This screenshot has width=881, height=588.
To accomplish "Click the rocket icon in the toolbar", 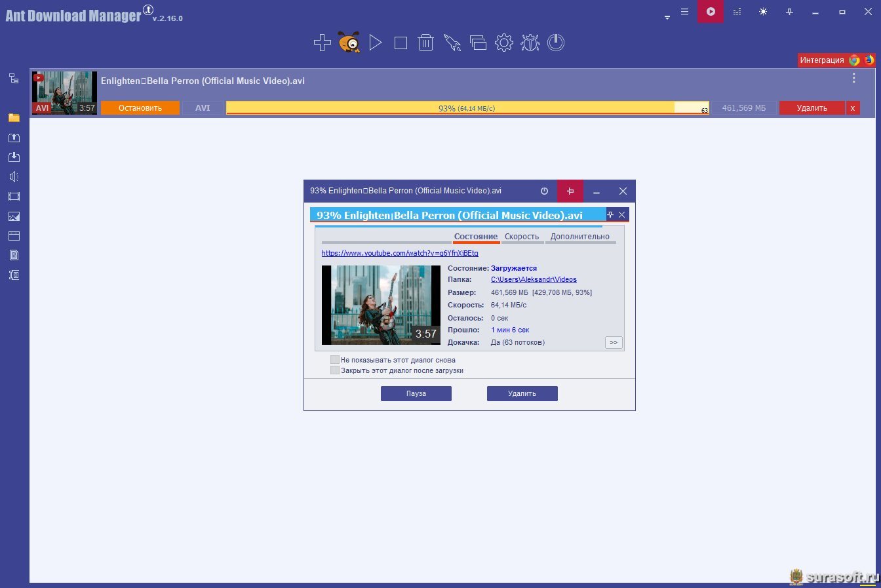I will [452, 43].
